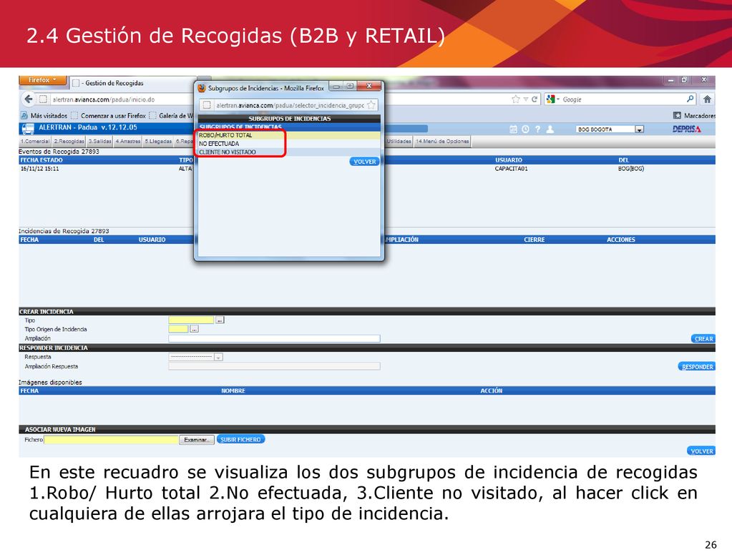Go to the Firefox home page icon
Viewport: 732px width, 560px height.
707,99
